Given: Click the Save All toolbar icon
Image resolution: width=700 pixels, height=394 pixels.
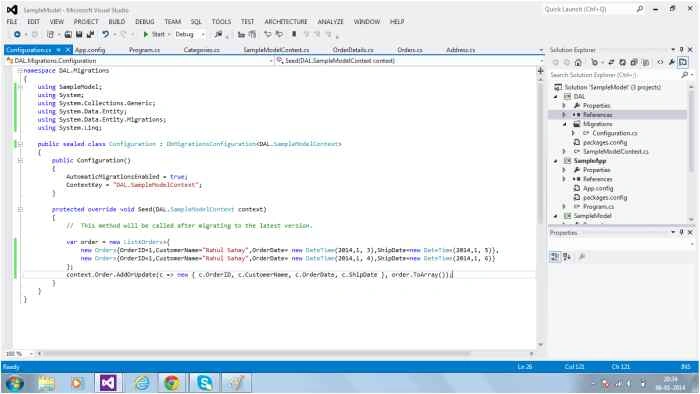Looking at the screenshot, I should point(90,34).
